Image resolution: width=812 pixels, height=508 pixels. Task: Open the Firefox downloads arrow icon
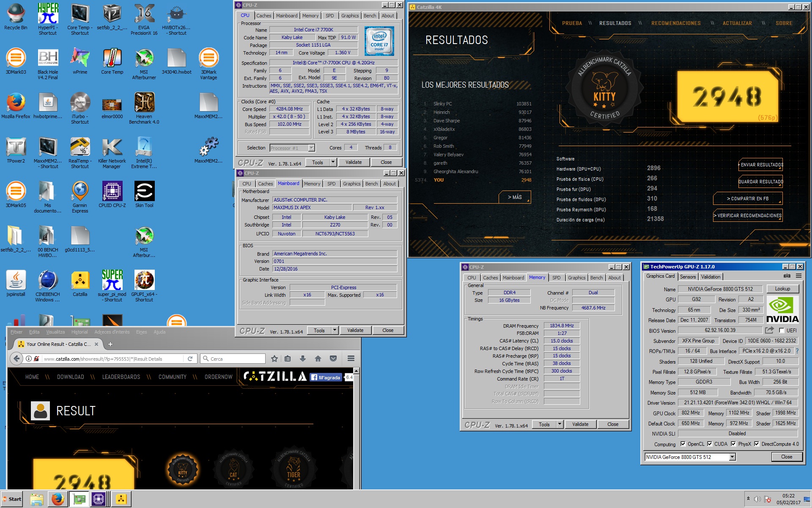303,359
